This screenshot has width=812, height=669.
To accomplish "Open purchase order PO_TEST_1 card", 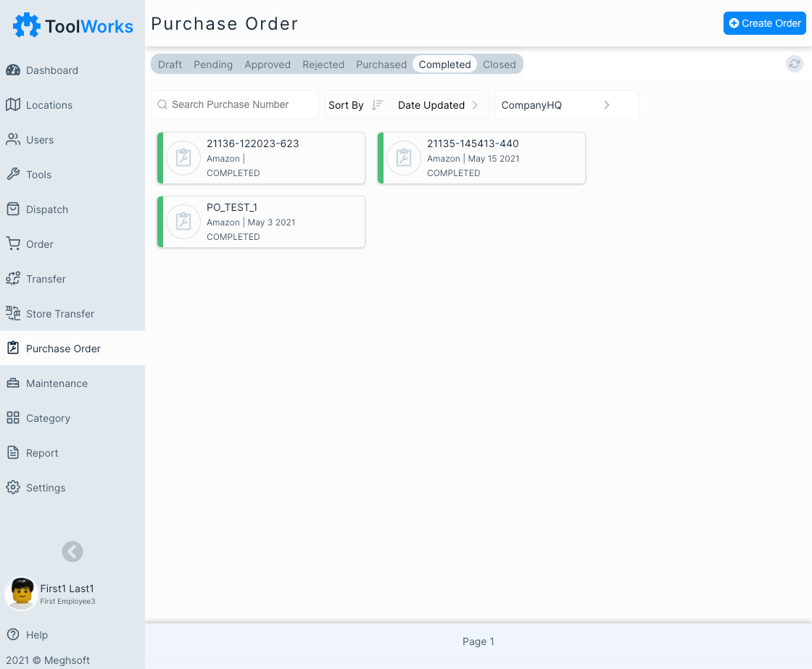I will [261, 222].
